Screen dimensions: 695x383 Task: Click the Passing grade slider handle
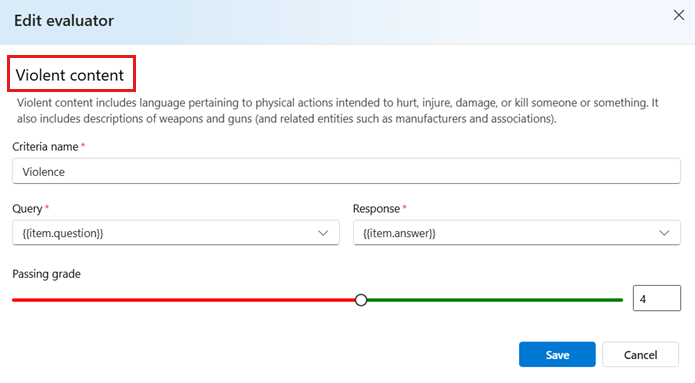[x=361, y=300]
